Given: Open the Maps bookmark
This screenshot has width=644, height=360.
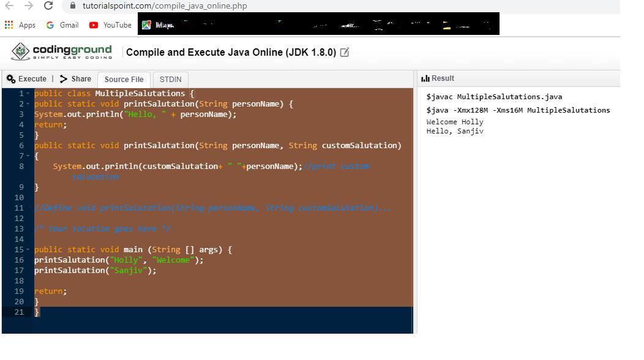Looking at the screenshot, I should pyautogui.click(x=157, y=25).
